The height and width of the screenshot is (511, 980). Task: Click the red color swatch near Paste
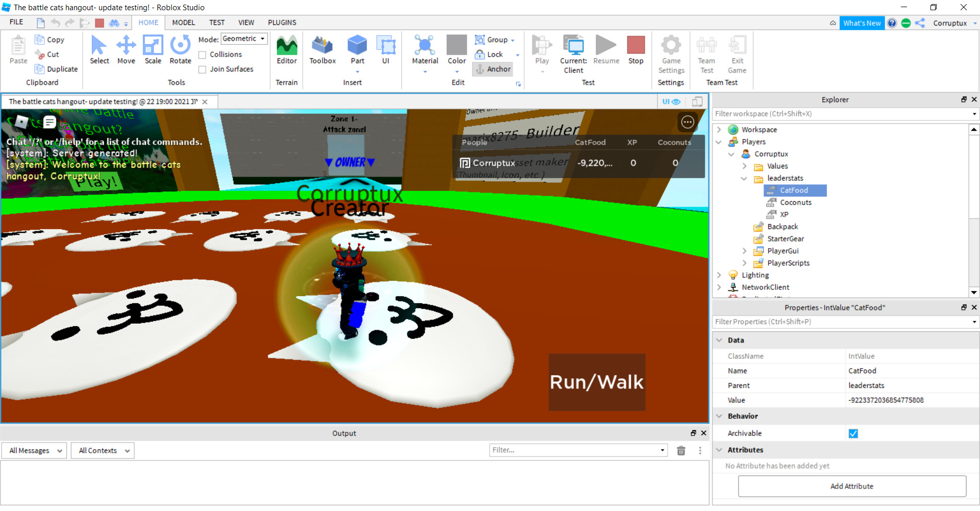(99, 22)
